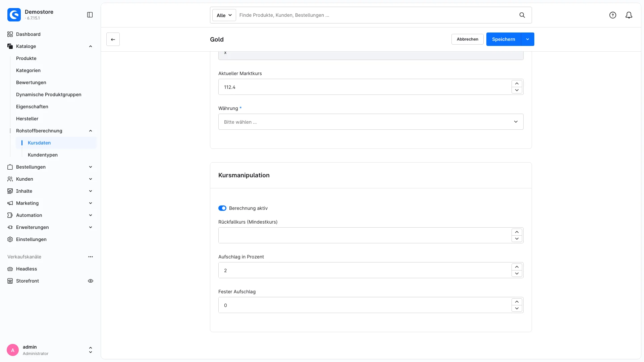
Task: Click the Marketing megaphone icon
Action: pos(10,203)
